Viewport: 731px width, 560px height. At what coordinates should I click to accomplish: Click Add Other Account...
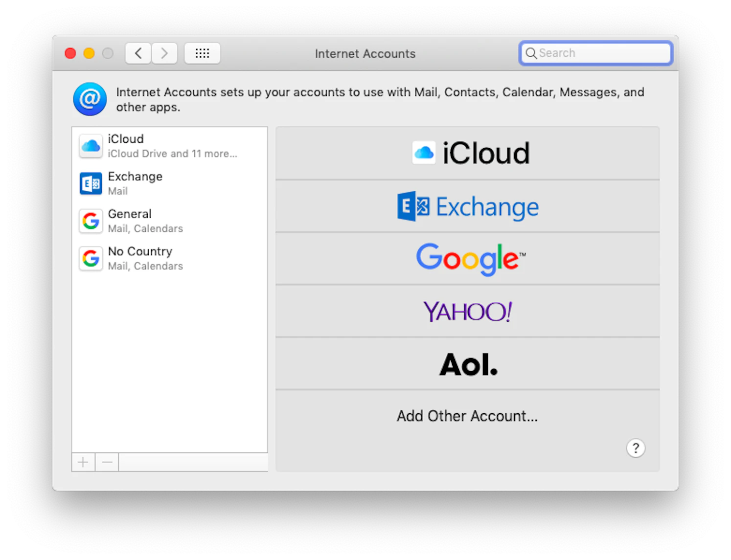click(467, 416)
